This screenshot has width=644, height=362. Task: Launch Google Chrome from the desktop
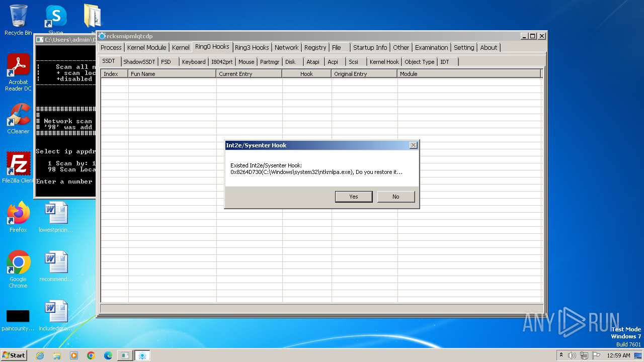coord(18,270)
